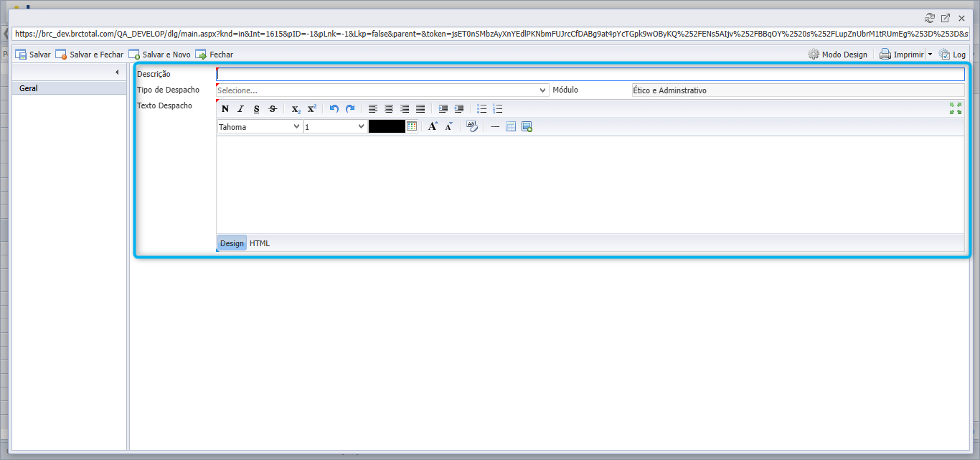Image resolution: width=980 pixels, height=460 pixels.
Task: Click the Salvar button
Action: coord(33,55)
